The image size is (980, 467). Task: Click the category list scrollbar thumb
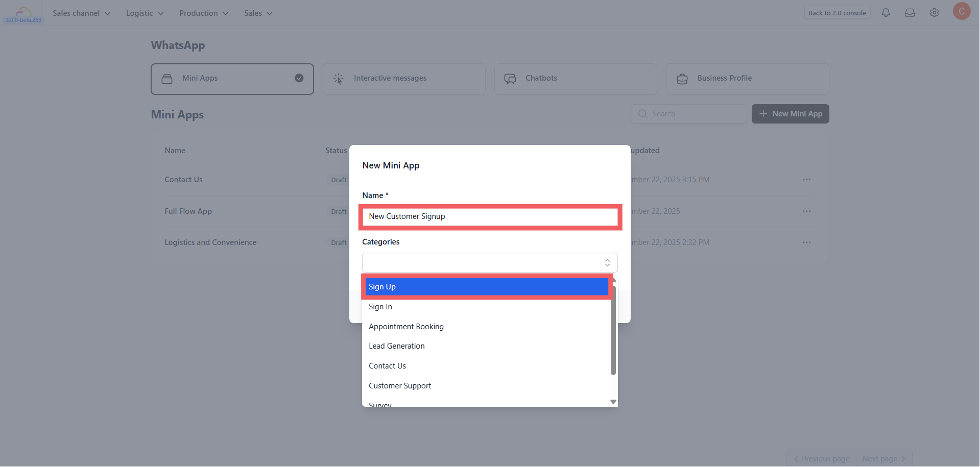613,330
